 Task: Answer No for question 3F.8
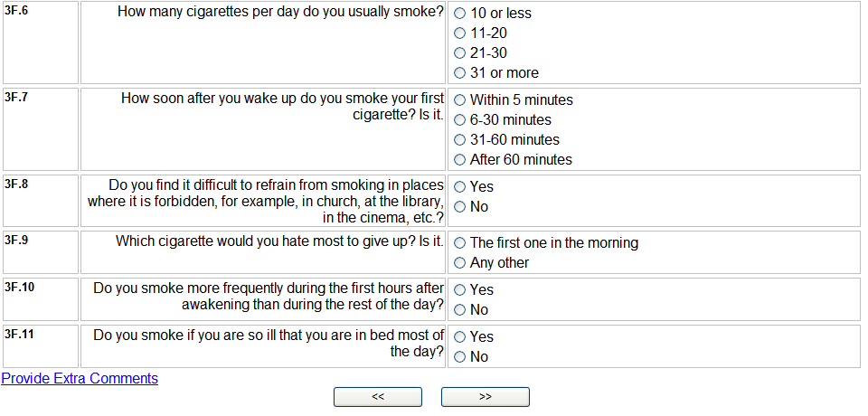tap(459, 207)
